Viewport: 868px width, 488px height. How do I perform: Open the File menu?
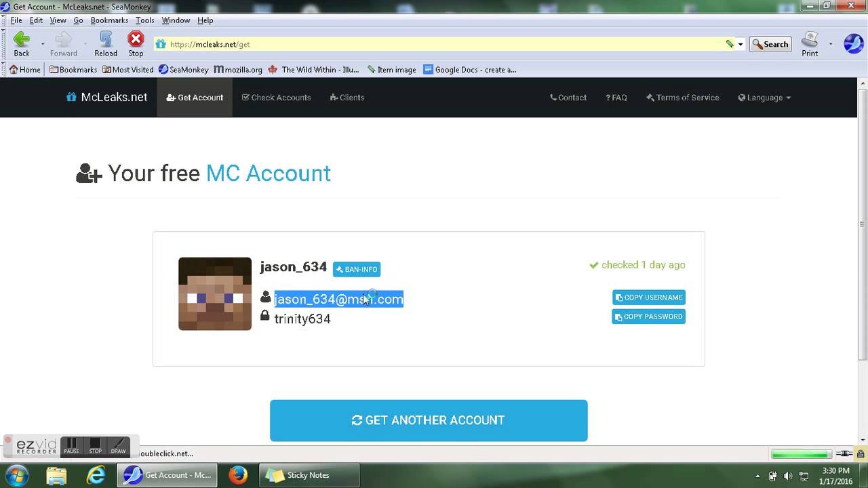16,20
